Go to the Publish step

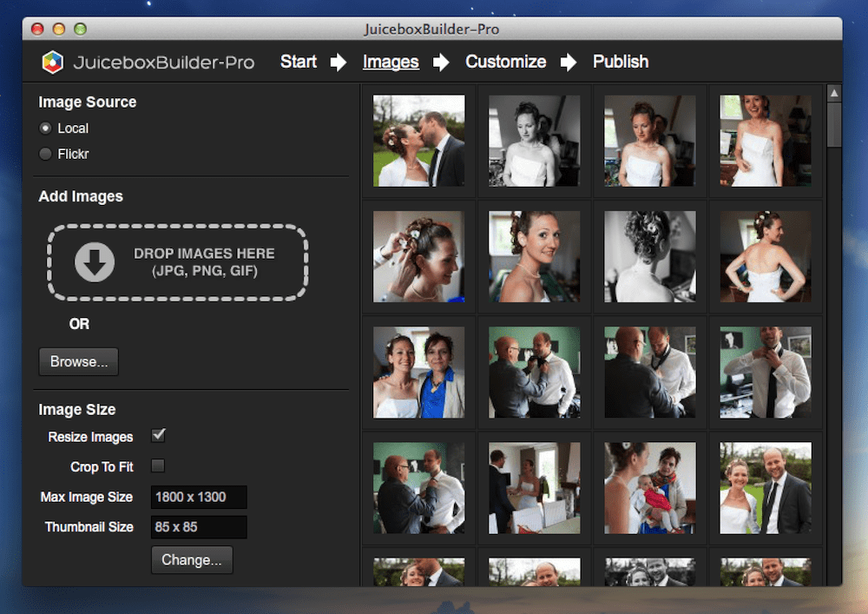click(621, 62)
